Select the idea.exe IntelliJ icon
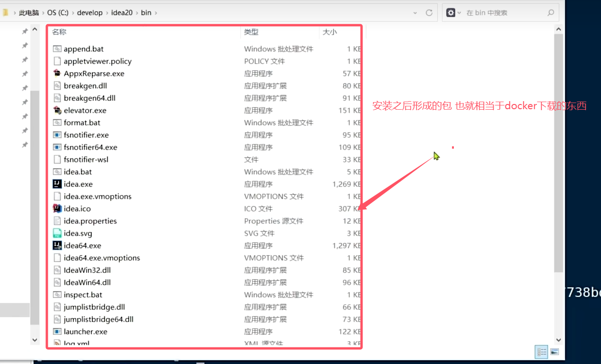The width and height of the screenshot is (601, 364). [57, 184]
